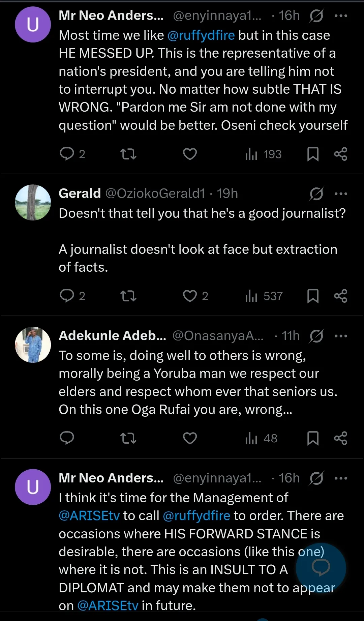Open the @ruffydfire mention in first tweet
364x621 pixels.
[x=201, y=35]
